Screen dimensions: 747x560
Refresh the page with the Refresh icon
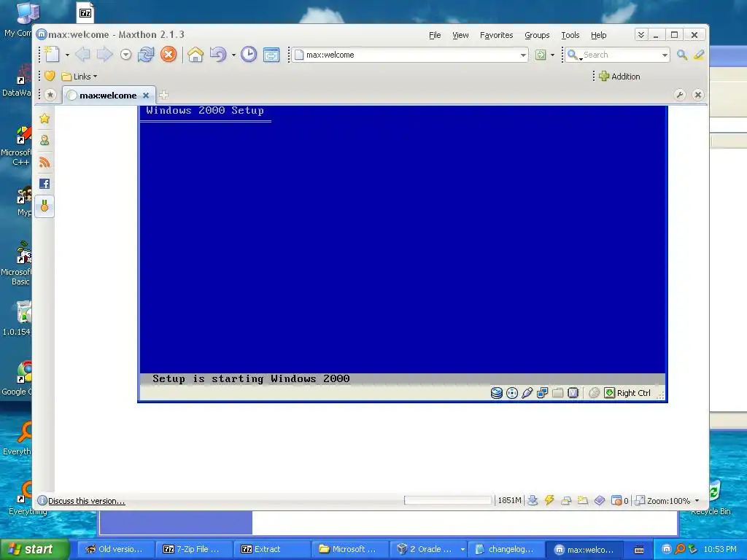pyautogui.click(x=146, y=55)
